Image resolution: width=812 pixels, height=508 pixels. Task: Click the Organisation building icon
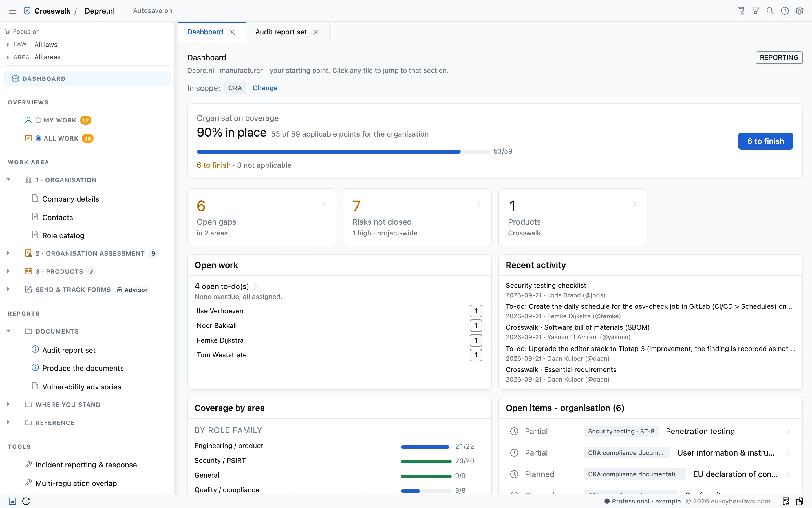tap(28, 180)
